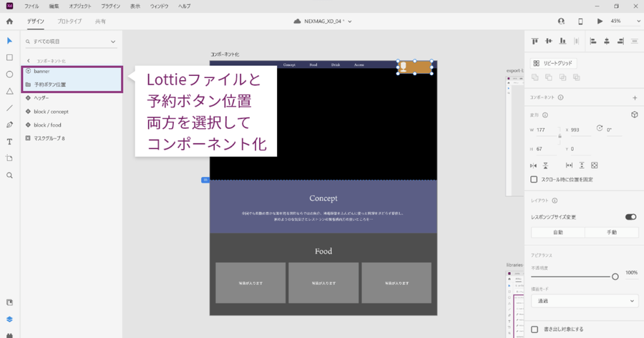Screen dimensions: 644x338
Task: Open the ヘルプ menu
Action: (x=185, y=6)
